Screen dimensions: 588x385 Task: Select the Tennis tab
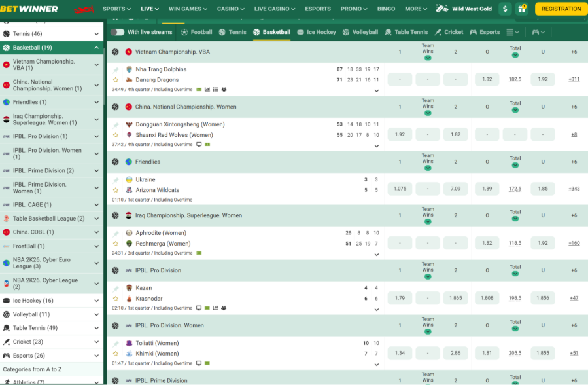[x=232, y=32]
